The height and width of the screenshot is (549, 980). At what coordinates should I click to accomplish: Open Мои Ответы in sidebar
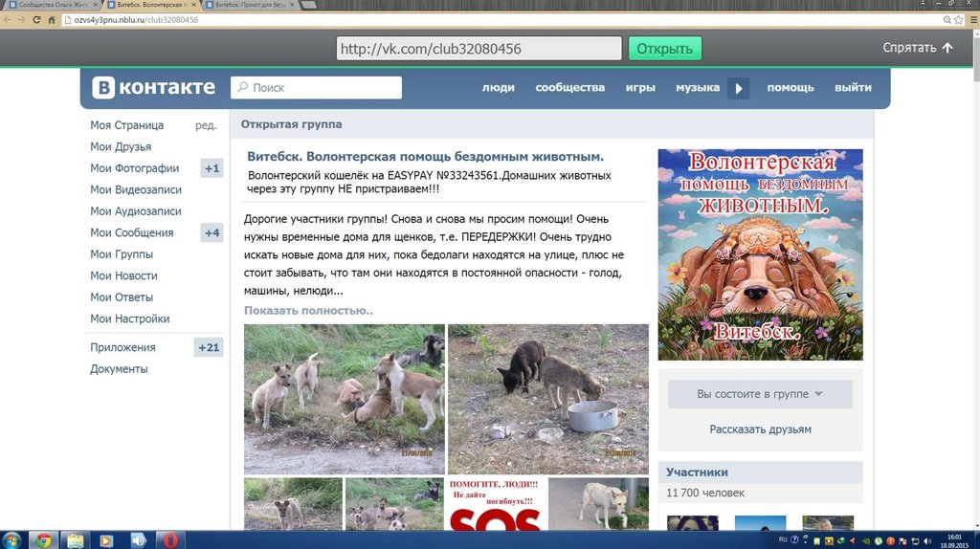coord(122,297)
